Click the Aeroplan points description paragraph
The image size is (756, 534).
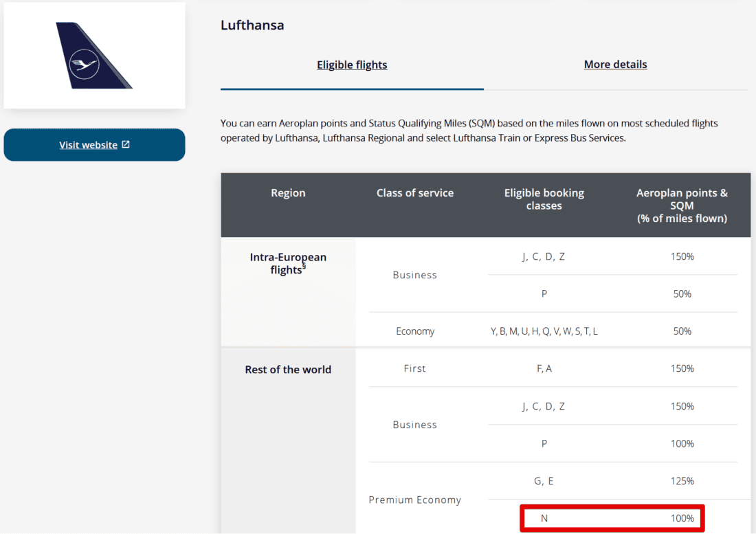469,131
